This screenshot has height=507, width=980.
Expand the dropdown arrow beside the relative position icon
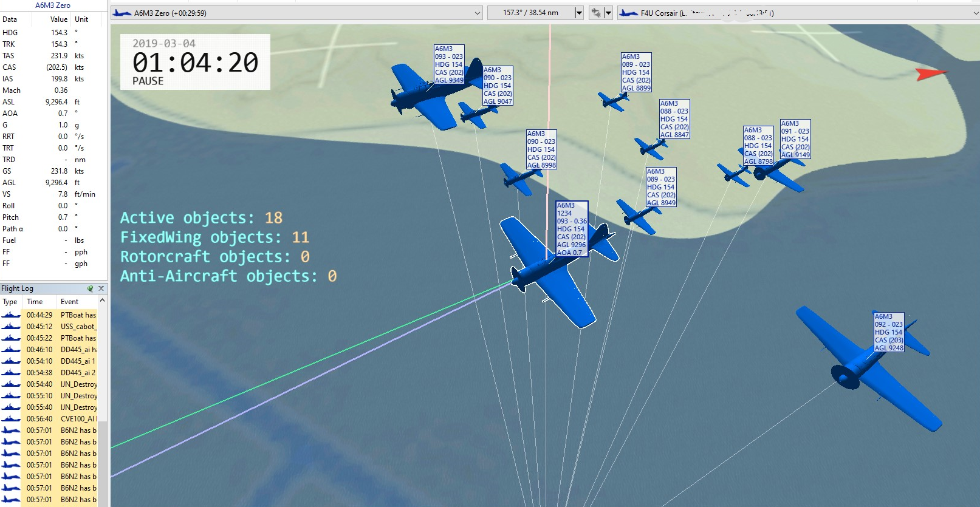(x=608, y=13)
